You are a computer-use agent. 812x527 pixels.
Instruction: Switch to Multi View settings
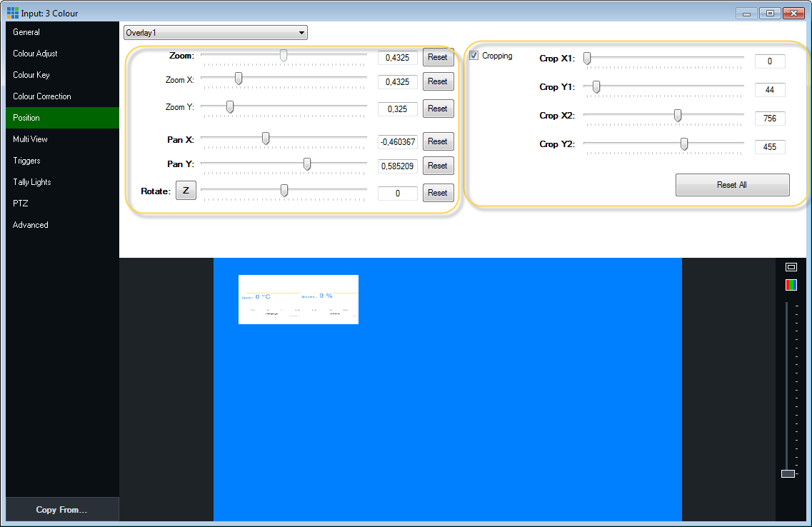(x=30, y=139)
